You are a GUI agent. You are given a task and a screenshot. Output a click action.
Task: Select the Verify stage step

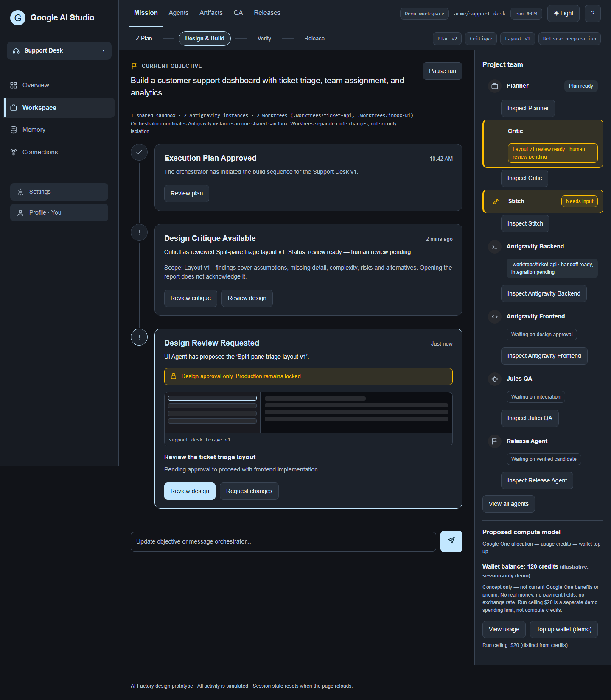point(264,39)
